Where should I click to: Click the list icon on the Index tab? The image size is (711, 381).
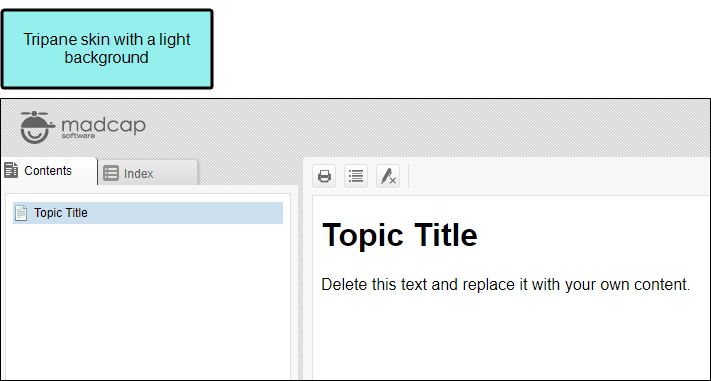coord(111,173)
